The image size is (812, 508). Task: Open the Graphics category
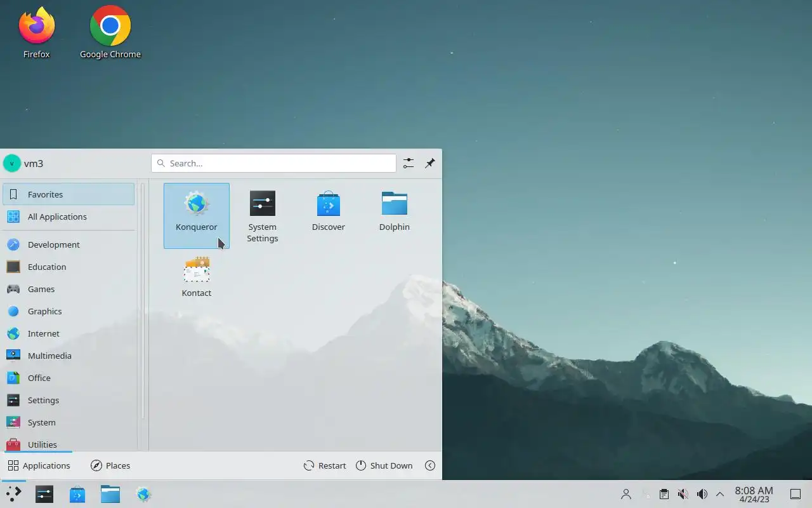coord(69,311)
